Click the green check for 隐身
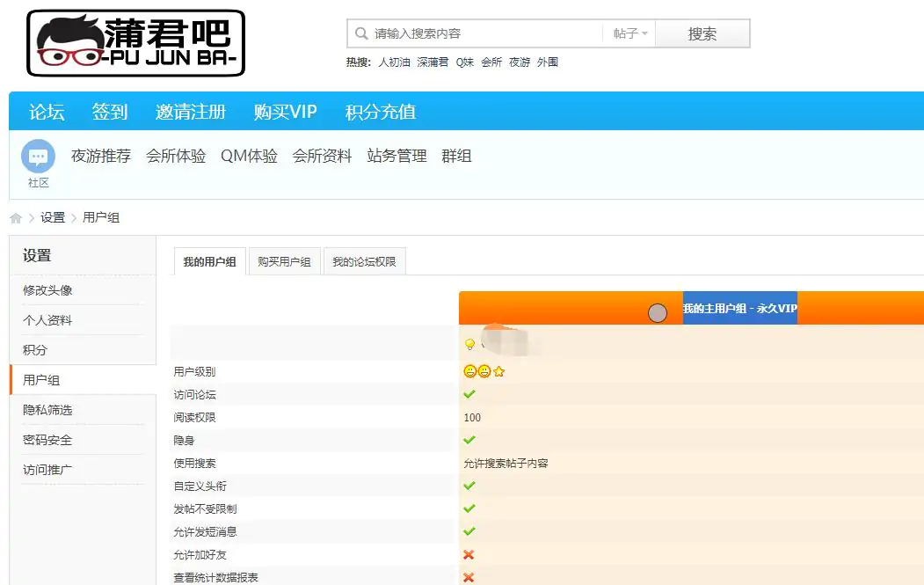924x585 pixels. (469, 440)
